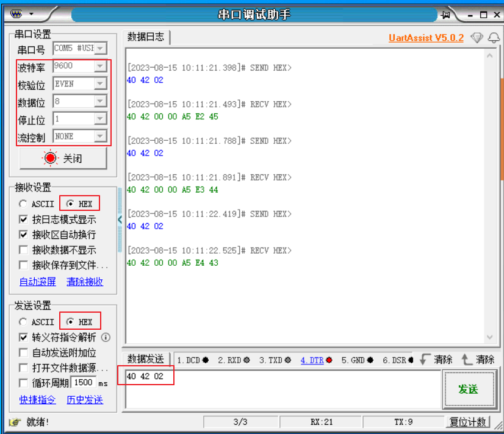Screen dimensions: 504x434
Task: Enable 接收数据不显示 checkbox
Action: pyautogui.click(x=23, y=250)
